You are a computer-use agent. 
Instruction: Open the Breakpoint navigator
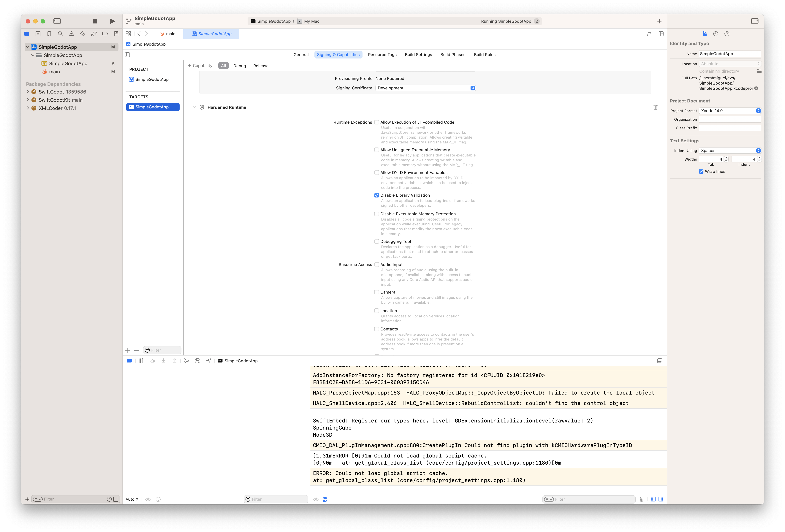pos(105,34)
